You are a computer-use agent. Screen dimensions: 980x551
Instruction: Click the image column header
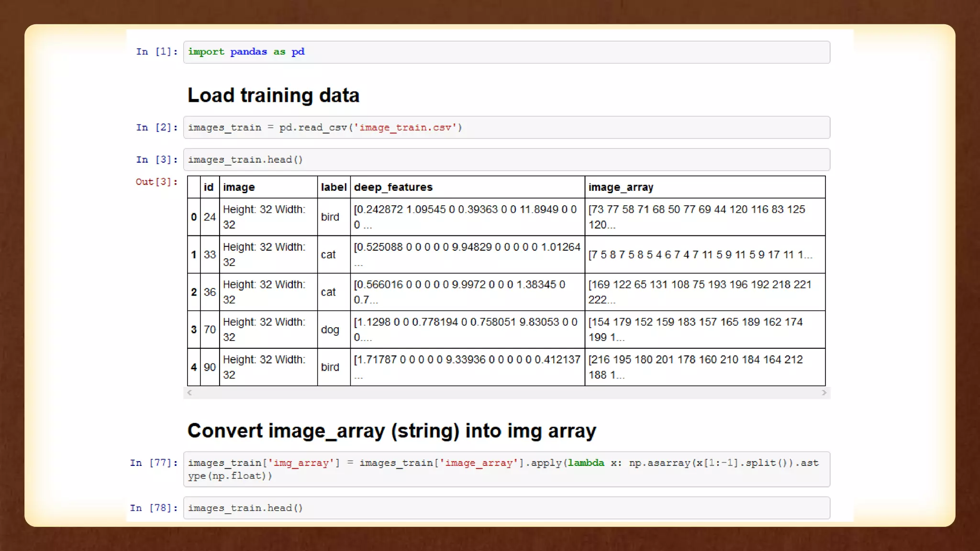coord(239,187)
